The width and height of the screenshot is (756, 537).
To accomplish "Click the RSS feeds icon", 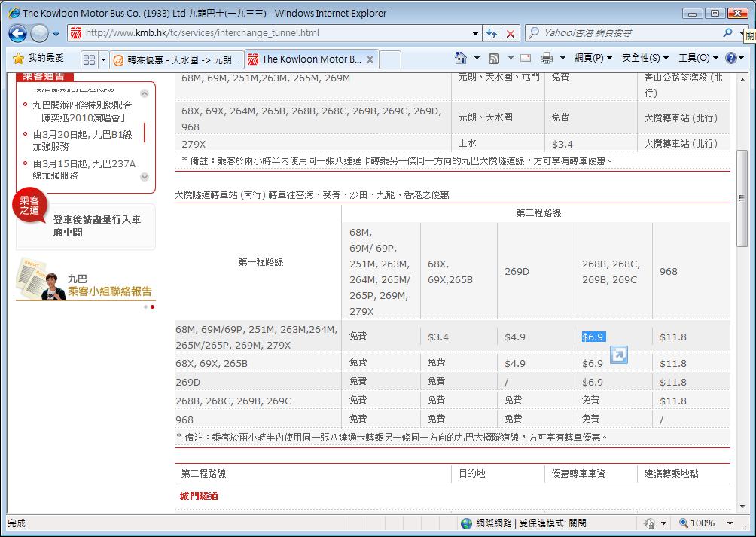I will (x=494, y=58).
